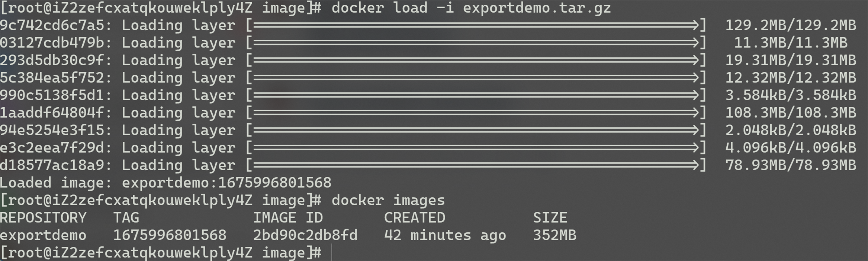Click the 352MB size value
This screenshot has width=868, height=261.
point(554,235)
